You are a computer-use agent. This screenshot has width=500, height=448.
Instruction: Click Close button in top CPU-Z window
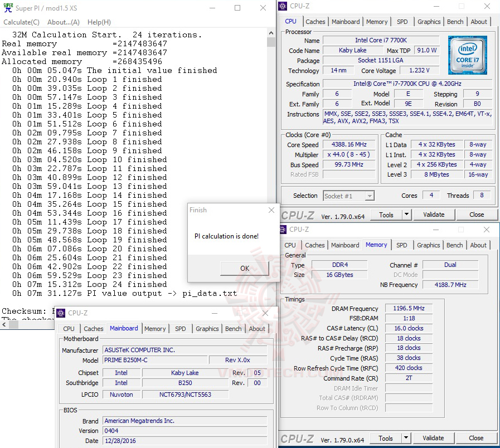click(x=477, y=215)
